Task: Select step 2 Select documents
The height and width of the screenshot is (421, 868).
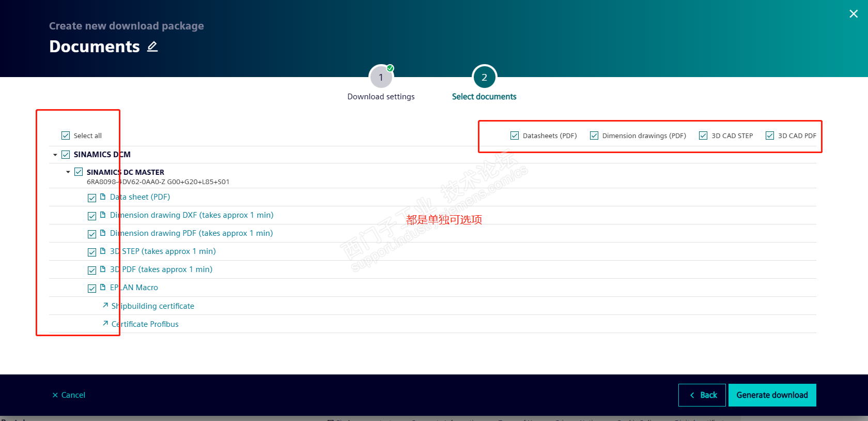Action: (x=484, y=77)
